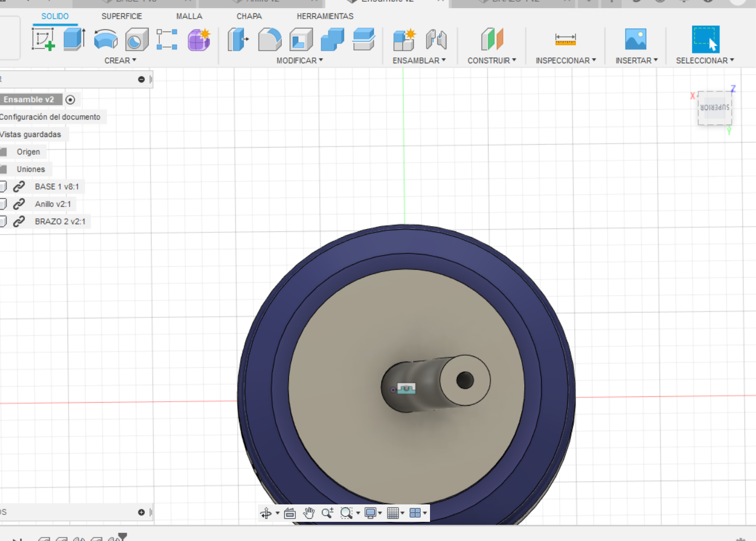Open the Zoom Window dropdown arrow

(x=358, y=513)
